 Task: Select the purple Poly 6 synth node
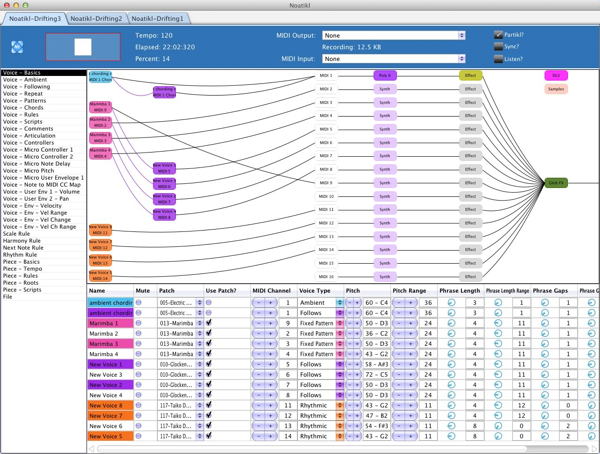tap(385, 76)
